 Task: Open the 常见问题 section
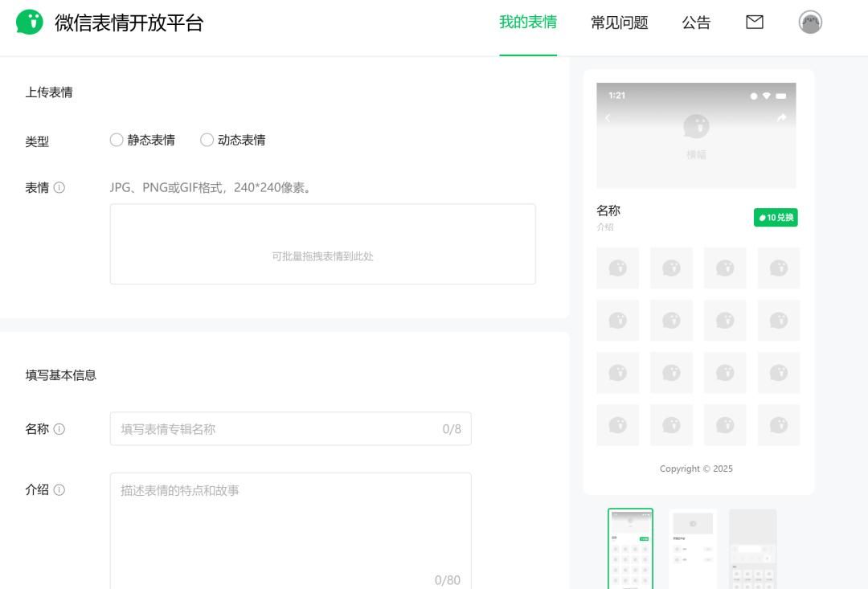click(619, 22)
